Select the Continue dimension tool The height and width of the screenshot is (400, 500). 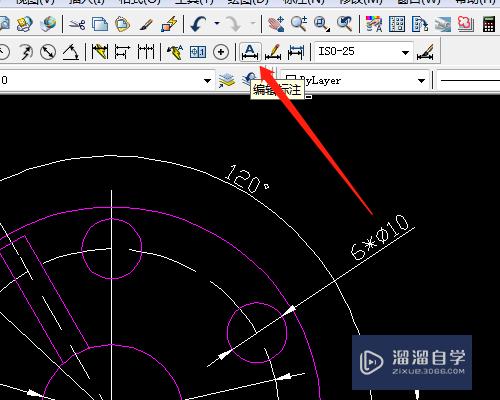146,52
